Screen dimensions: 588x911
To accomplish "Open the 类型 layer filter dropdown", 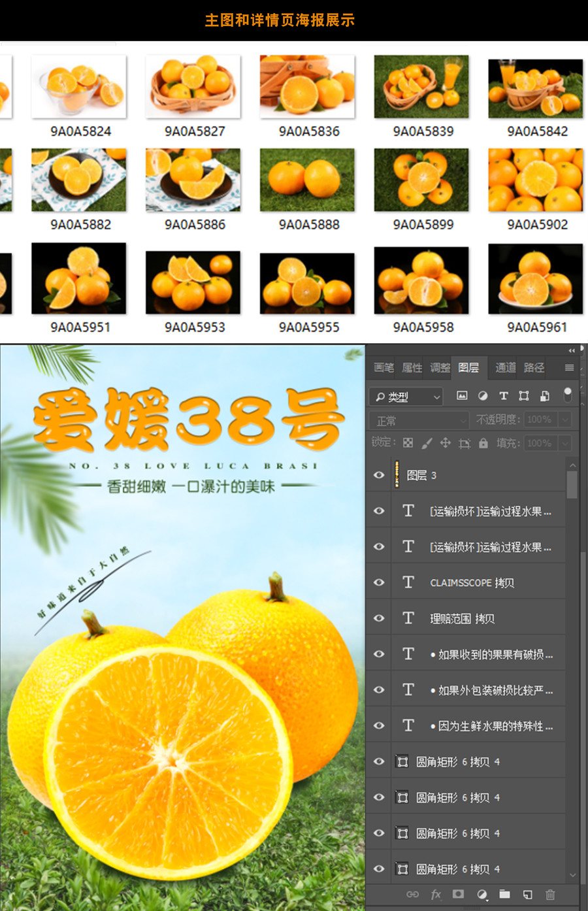I will pos(406,396).
